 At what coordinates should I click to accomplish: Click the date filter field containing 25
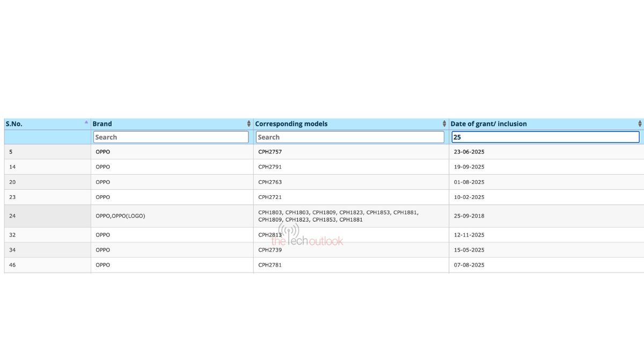point(545,137)
